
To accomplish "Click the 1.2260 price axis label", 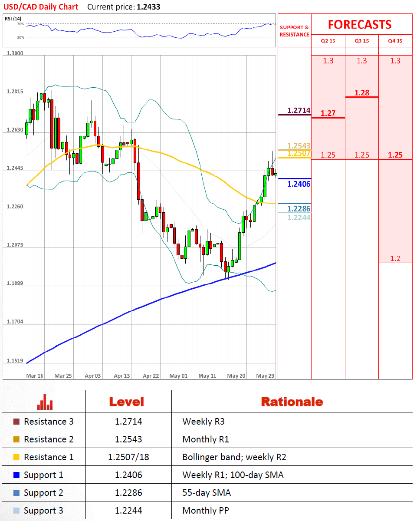I will (15, 207).
